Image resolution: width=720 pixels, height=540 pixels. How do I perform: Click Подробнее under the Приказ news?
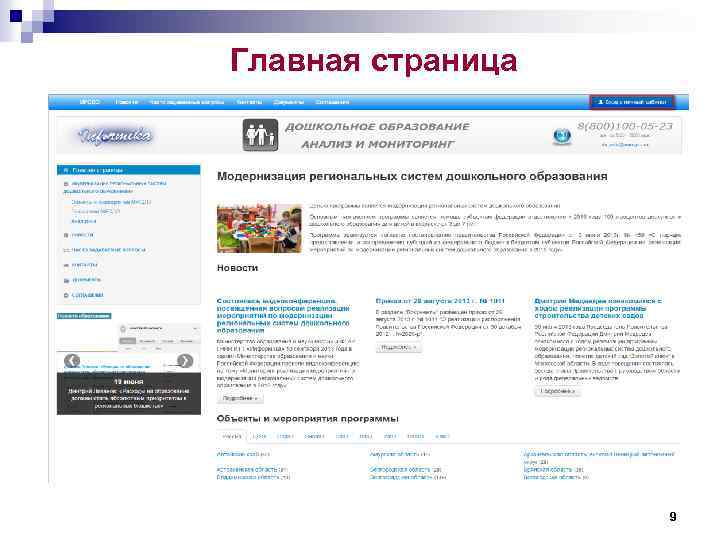click(x=398, y=348)
